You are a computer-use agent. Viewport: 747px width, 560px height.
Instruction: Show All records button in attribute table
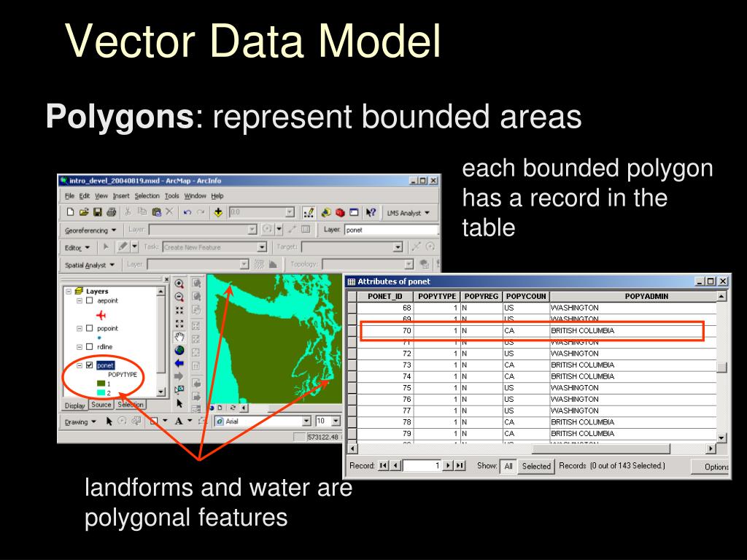[x=508, y=466]
